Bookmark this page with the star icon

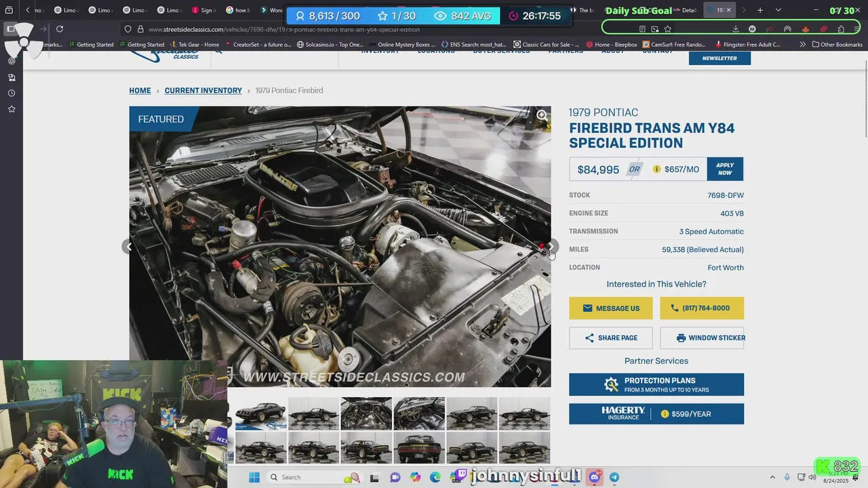(x=668, y=29)
